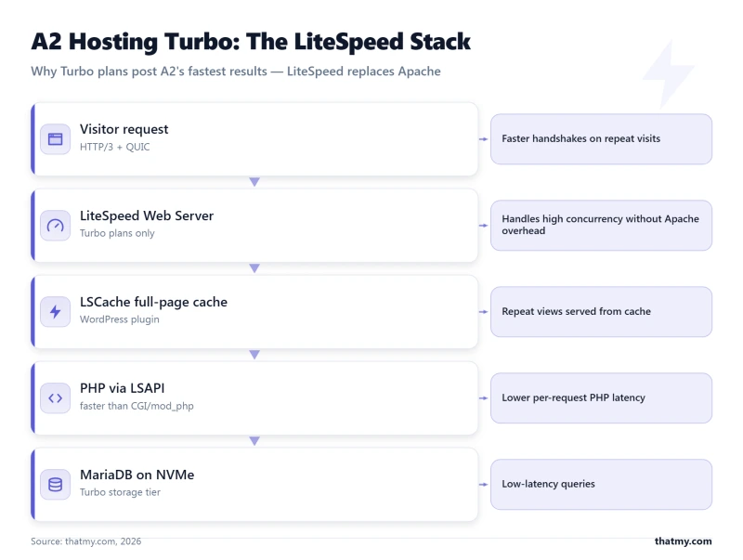Click the 'LiteSpeed Web Server' heading
This screenshot has width=743, height=560.
147,215
